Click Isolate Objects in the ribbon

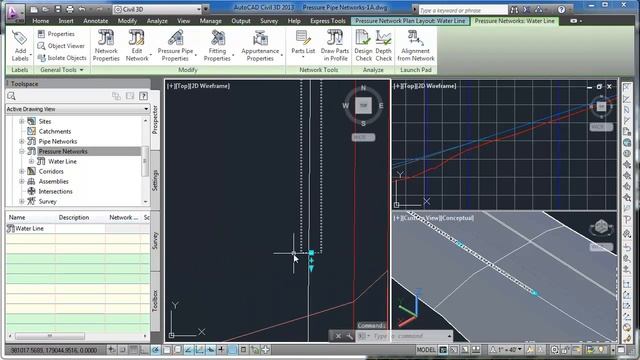click(62, 58)
